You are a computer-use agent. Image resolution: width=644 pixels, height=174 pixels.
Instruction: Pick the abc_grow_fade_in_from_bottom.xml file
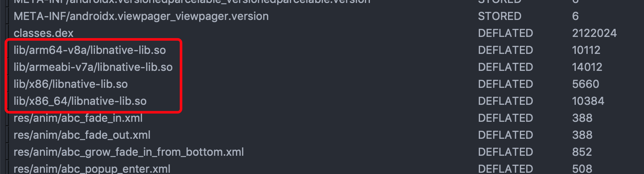(x=128, y=152)
